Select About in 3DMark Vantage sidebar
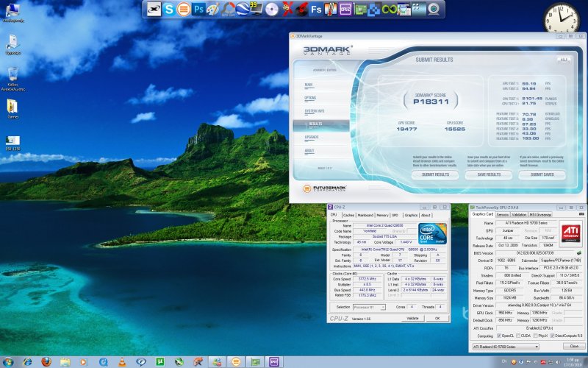 point(309,151)
